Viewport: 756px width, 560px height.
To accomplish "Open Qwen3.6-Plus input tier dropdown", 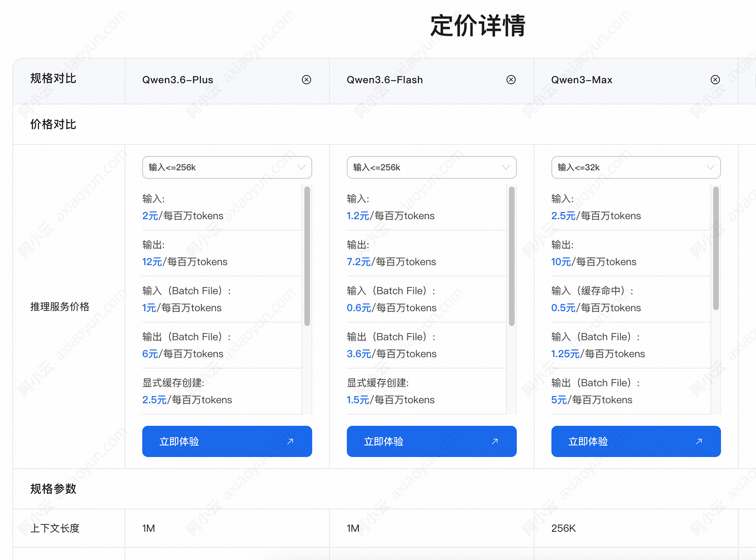I will 227,168.
